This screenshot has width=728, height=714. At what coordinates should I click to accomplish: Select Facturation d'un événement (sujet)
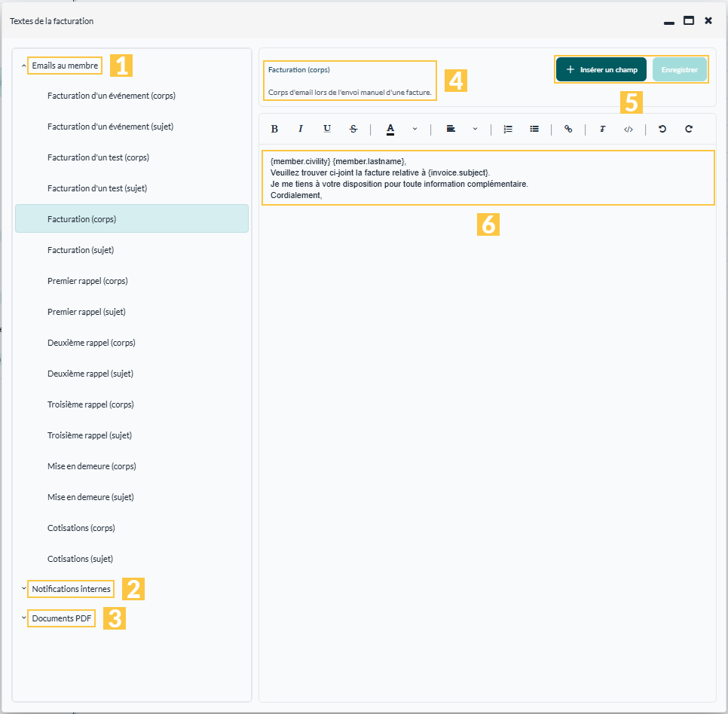pyautogui.click(x=132, y=127)
